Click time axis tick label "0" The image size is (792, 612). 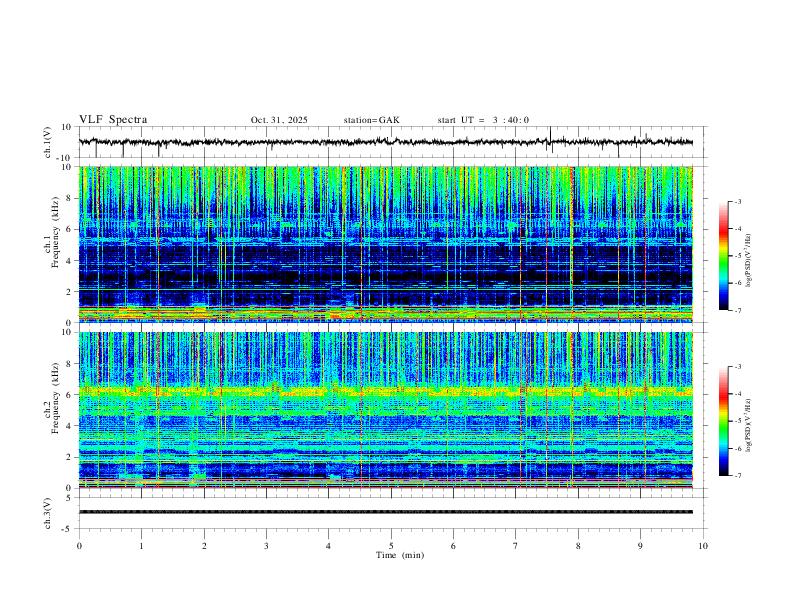(x=79, y=546)
